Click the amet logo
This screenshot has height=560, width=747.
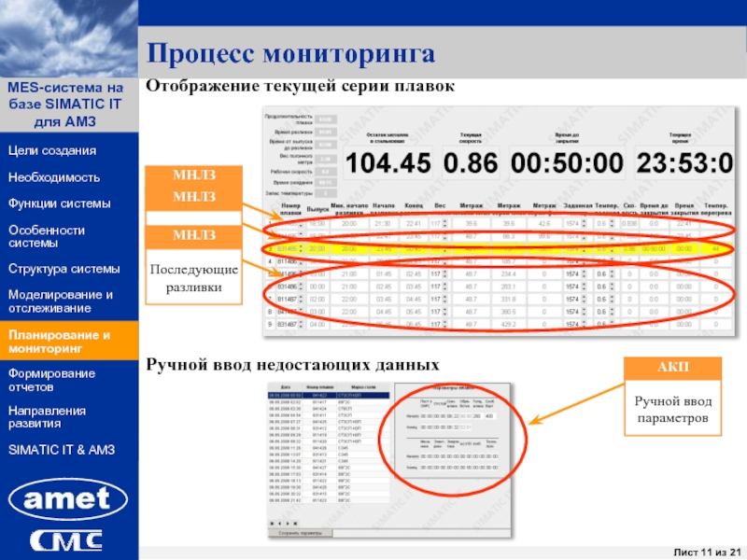pyautogui.click(x=68, y=499)
